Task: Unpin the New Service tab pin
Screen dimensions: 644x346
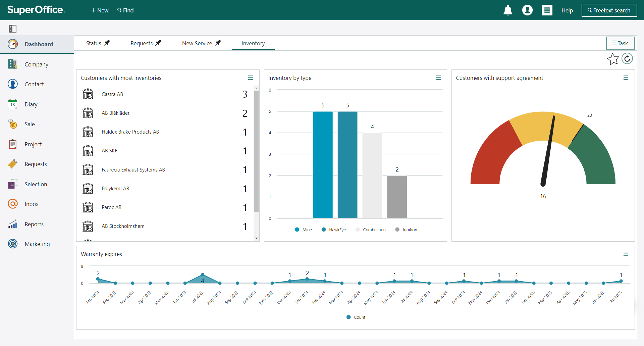Action: (218, 43)
